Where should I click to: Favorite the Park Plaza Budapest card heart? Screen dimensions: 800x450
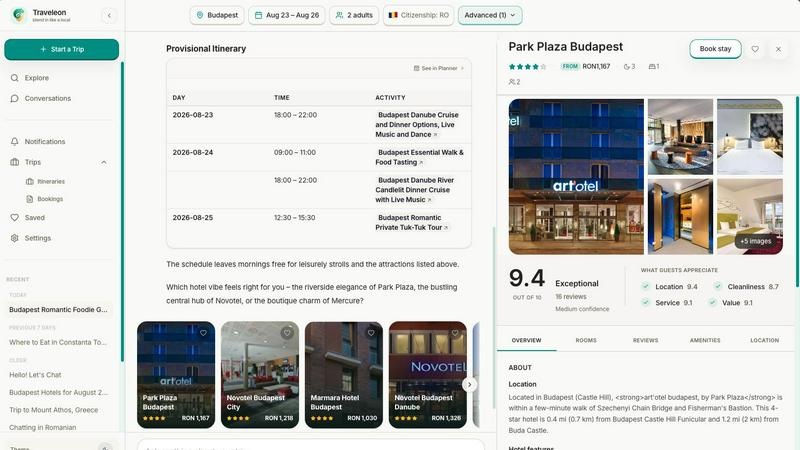(x=203, y=333)
